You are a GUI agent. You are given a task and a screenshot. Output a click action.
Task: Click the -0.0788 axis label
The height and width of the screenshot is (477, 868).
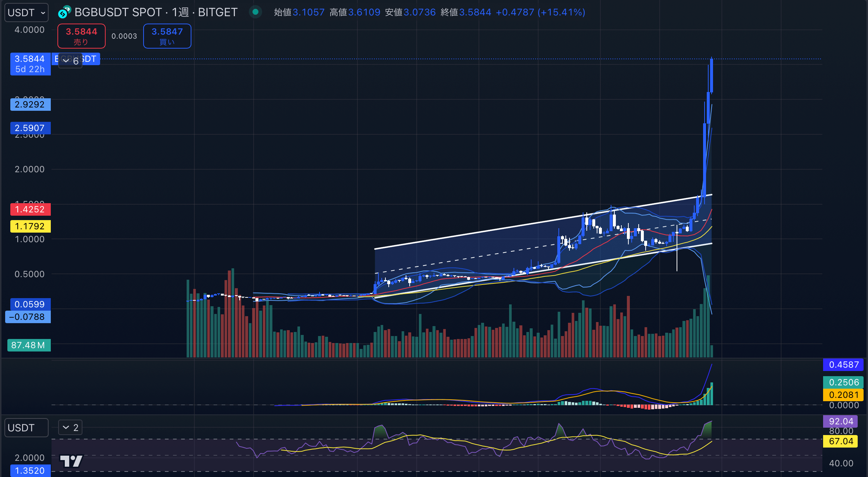point(28,317)
